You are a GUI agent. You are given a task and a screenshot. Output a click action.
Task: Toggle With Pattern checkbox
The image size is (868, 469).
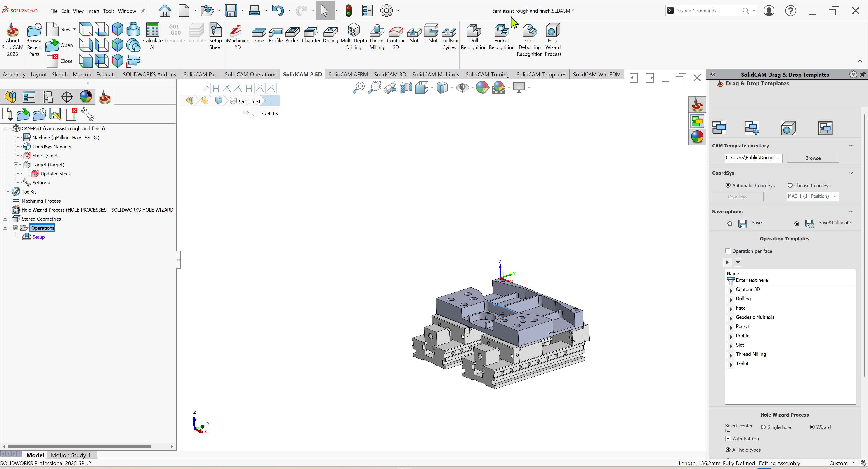728,438
